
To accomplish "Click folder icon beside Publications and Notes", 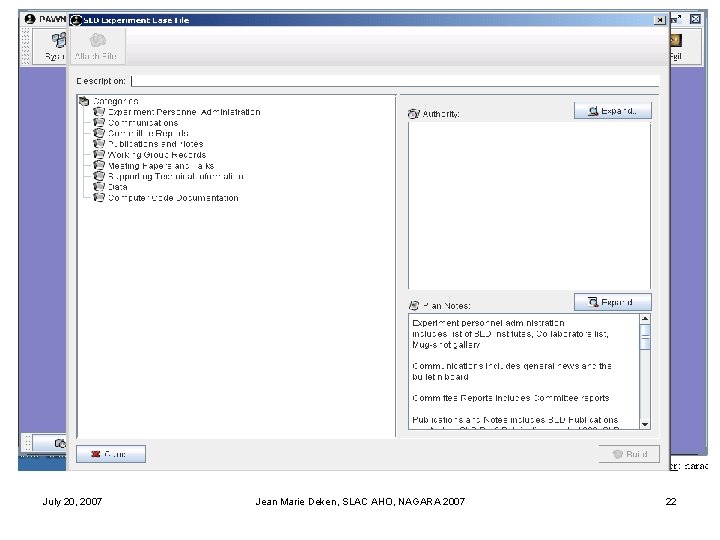I will click(99, 144).
